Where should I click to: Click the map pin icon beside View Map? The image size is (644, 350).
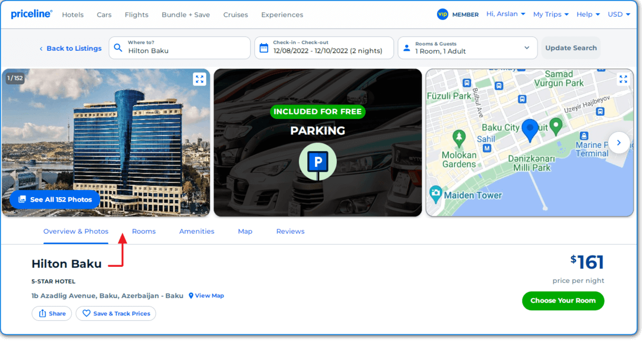(191, 296)
